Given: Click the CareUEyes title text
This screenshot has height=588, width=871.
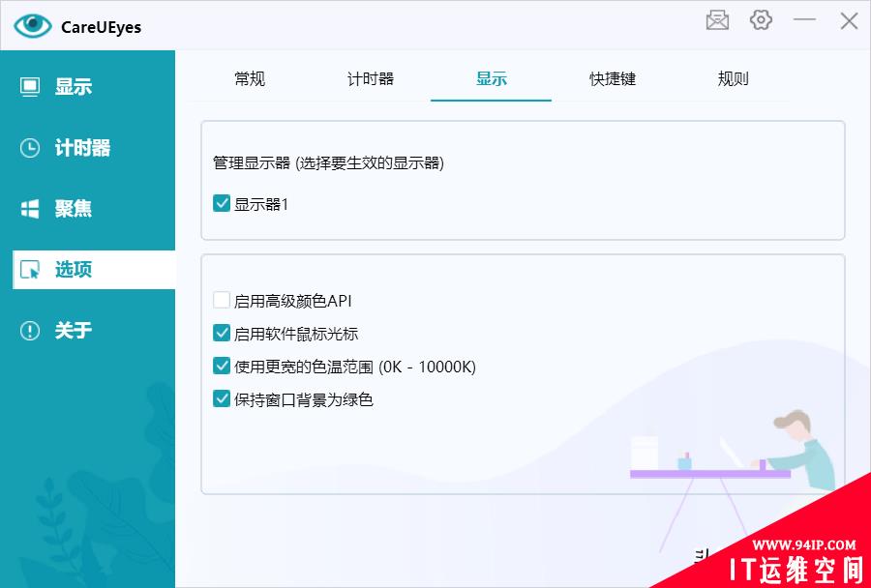Looking at the screenshot, I should (x=101, y=27).
